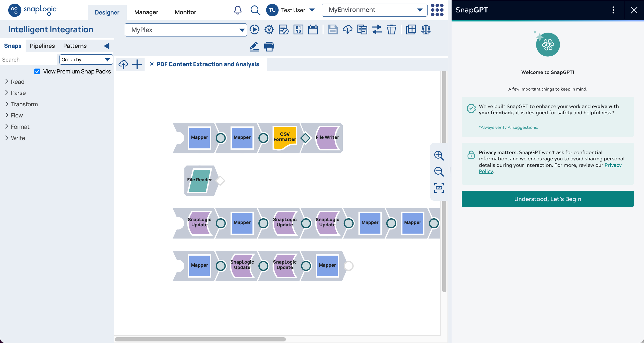Click the fit to screen icon
This screenshot has height=343, width=644.
439,188
